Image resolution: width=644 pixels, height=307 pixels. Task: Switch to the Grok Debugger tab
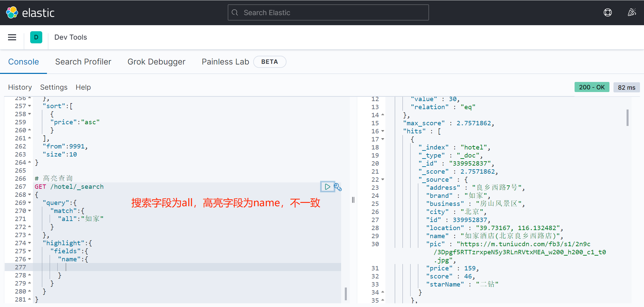[156, 62]
